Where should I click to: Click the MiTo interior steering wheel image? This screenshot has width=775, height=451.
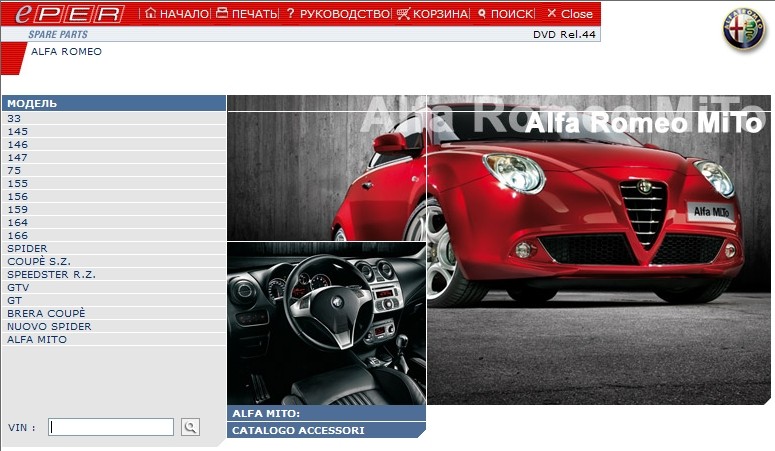(326, 322)
